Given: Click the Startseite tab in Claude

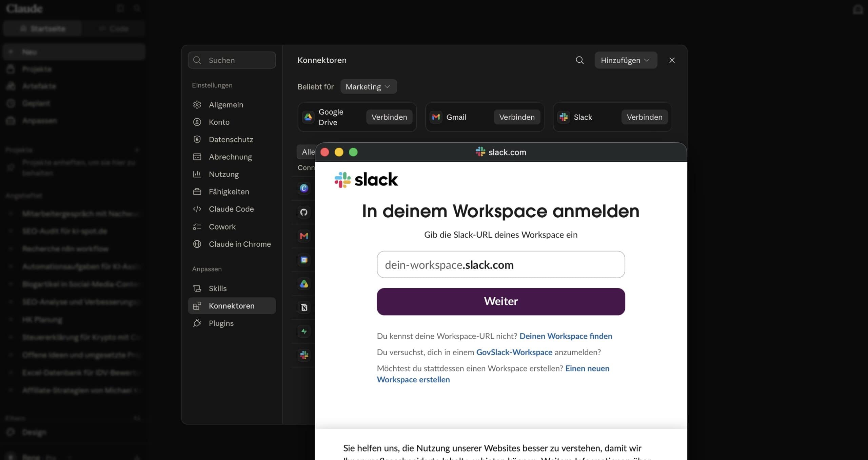Looking at the screenshot, I should (x=43, y=28).
